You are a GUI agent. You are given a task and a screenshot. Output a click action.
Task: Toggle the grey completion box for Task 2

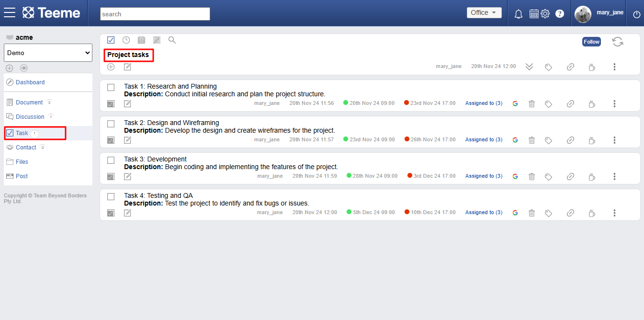click(111, 140)
